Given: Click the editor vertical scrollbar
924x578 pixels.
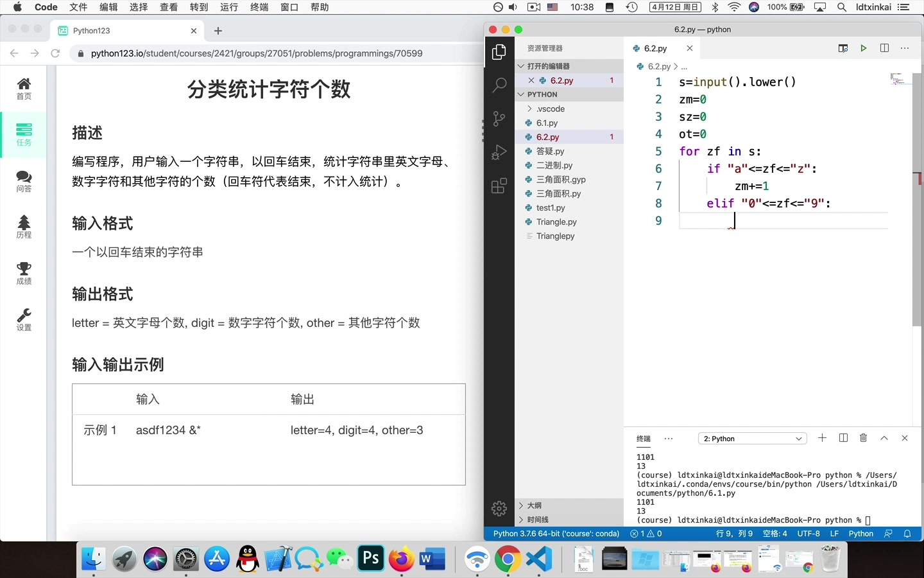Looking at the screenshot, I should [917, 199].
